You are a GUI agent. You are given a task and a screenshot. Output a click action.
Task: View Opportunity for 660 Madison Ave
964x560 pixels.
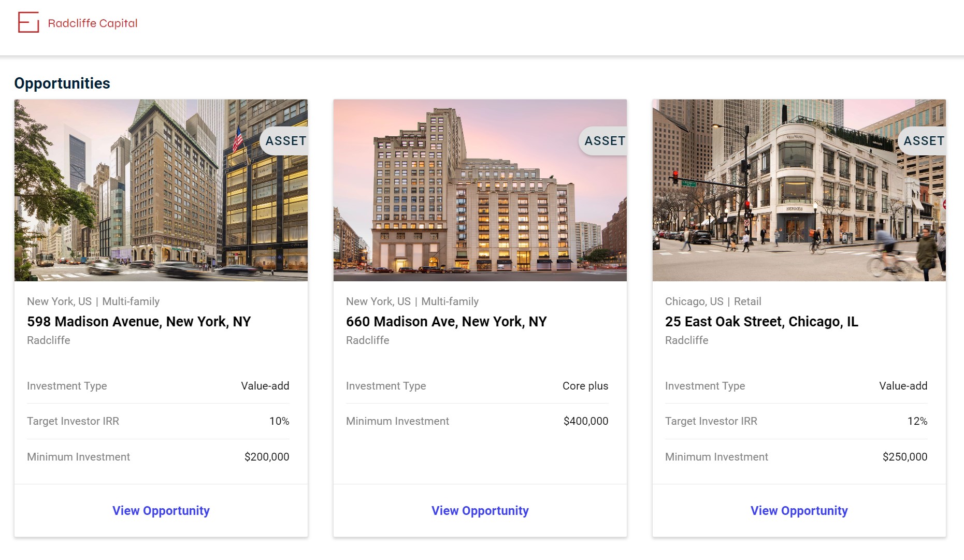click(x=480, y=511)
